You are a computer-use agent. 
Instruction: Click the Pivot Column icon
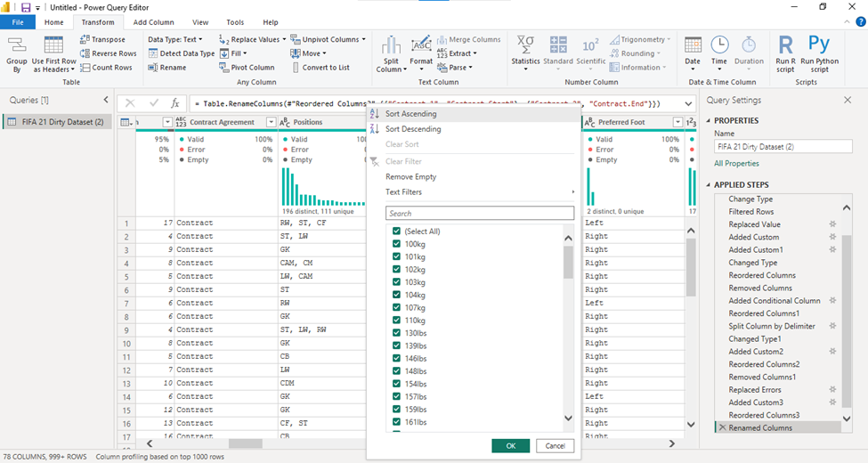point(223,67)
